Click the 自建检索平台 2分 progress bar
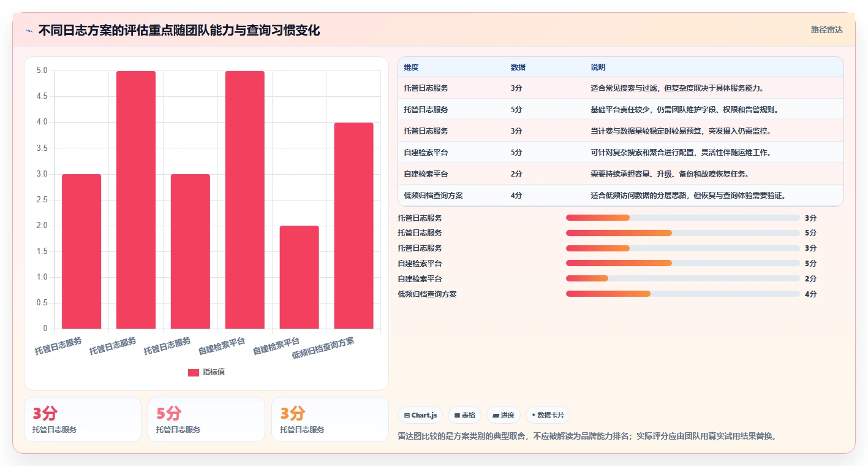The height and width of the screenshot is (466, 868). [682, 278]
